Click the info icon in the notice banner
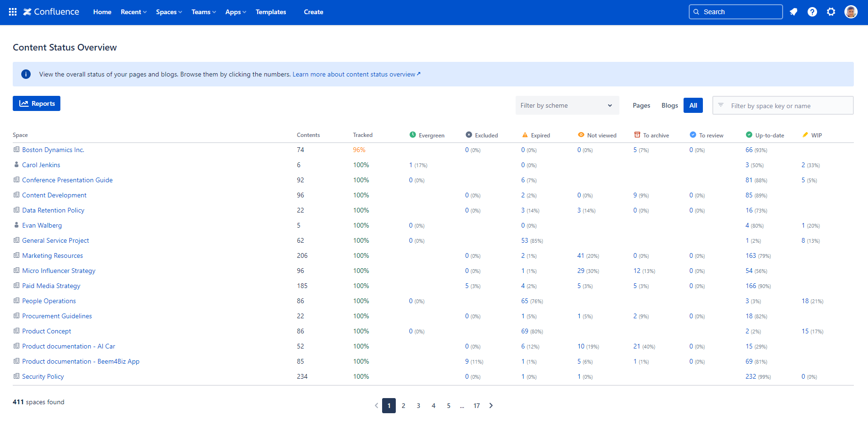868x425 pixels. coord(26,74)
